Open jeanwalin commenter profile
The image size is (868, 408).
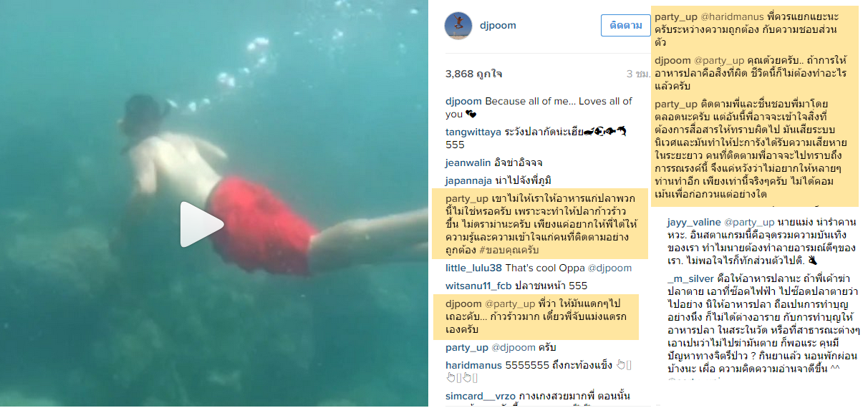pos(466,163)
